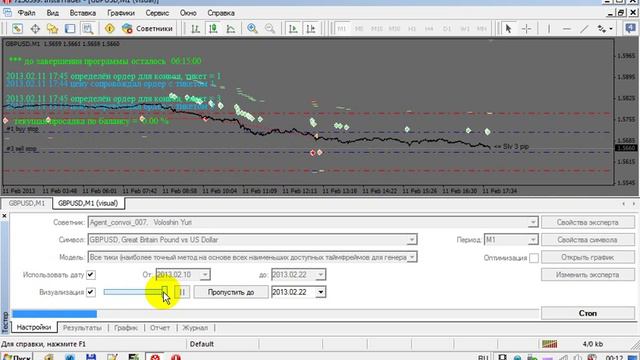Screen dimensions: 640x360
Task: Select the H1 timeframe button
Action: pos(412,29)
